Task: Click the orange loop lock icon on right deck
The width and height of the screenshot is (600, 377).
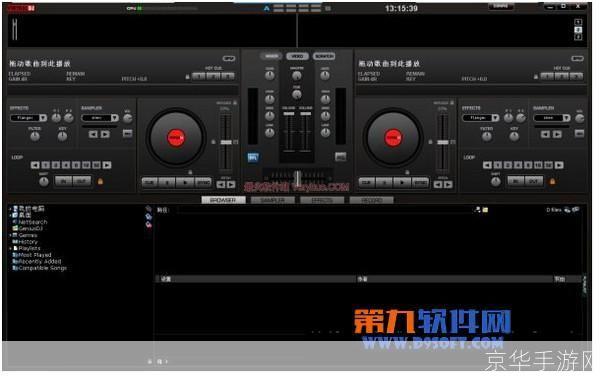Action: [x=552, y=181]
